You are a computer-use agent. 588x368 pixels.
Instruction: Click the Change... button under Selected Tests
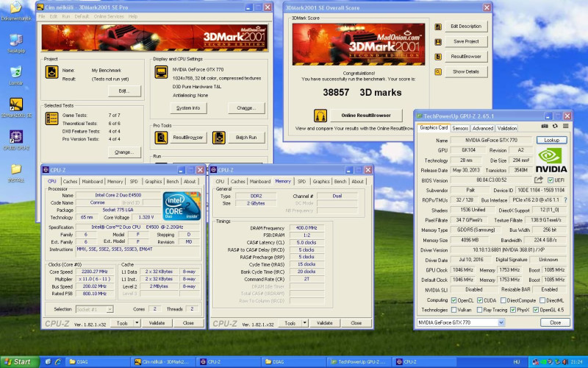coord(124,152)
